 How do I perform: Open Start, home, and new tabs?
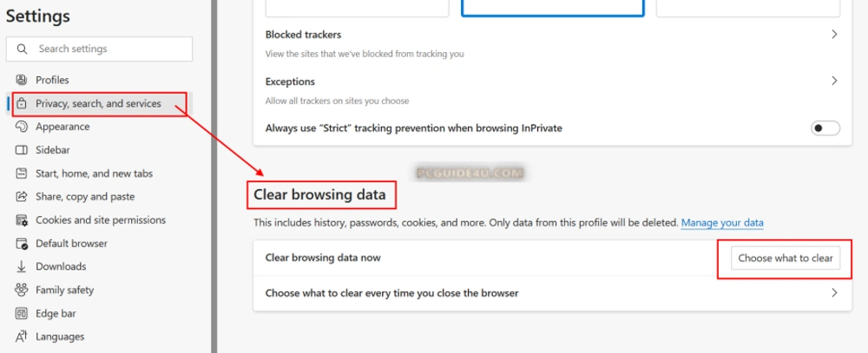94,173
